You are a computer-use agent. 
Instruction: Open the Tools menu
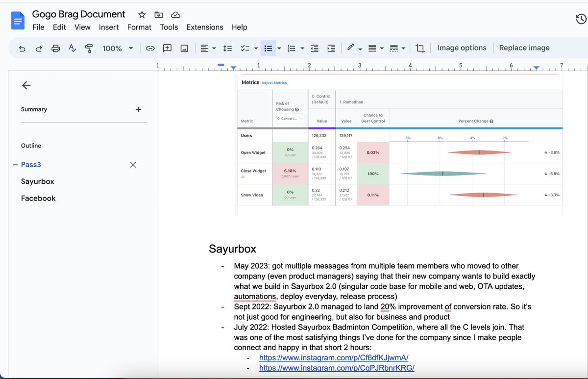point(169,27)
